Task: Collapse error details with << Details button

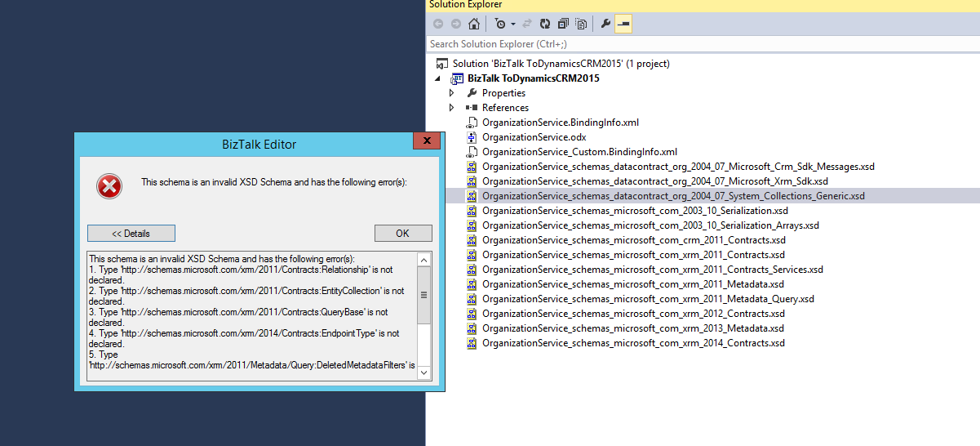Action: point(131,233)
